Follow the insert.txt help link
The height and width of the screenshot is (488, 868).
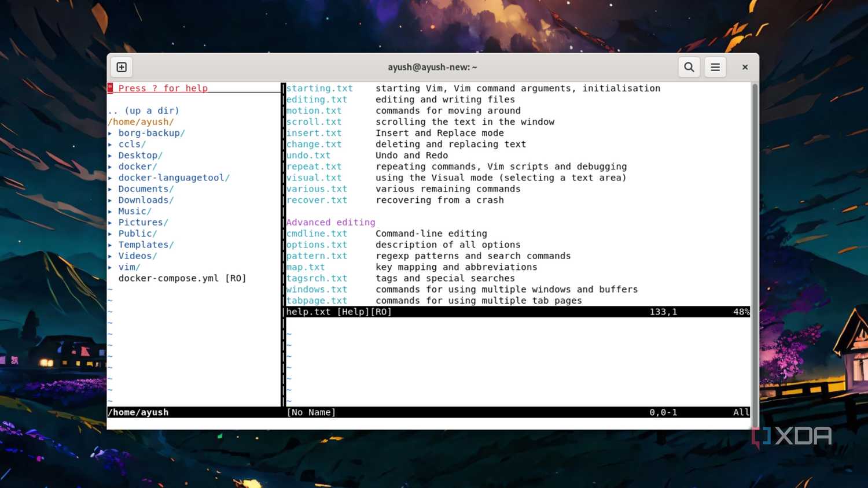314,133
